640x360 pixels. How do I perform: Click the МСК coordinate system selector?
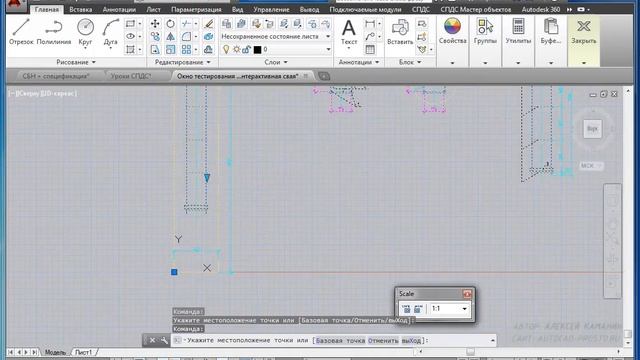pyautogui.click(x=591, y=166)
